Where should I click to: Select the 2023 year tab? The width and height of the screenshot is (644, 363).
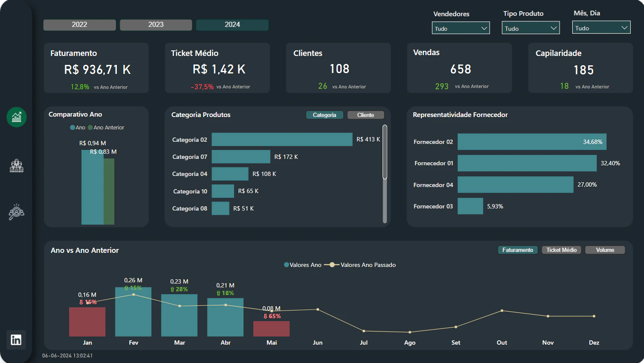(x=156, y=25)
